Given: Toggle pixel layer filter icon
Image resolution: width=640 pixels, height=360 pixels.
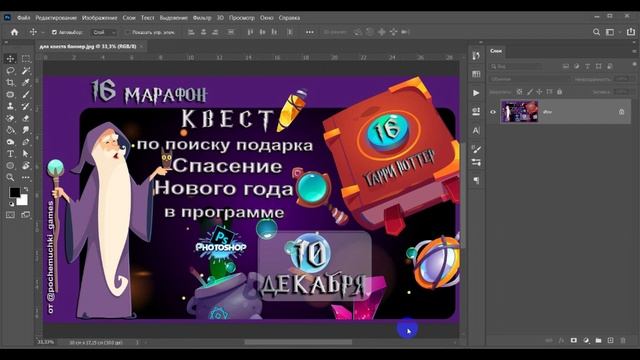Looking at the screenshot, I should [x=566, y=66].
